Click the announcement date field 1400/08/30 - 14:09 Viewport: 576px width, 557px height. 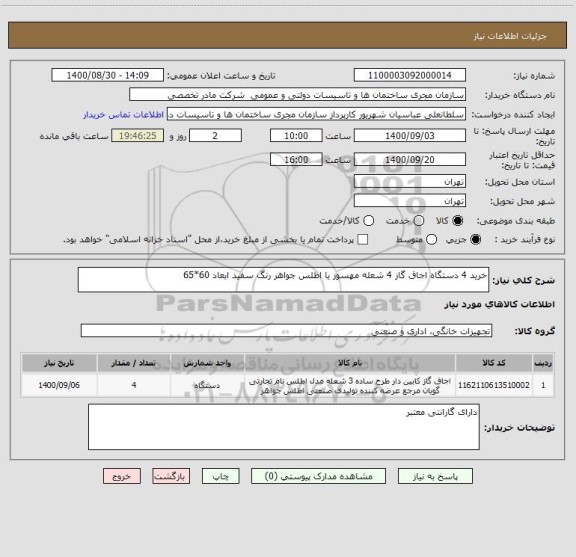click(108, 75)
